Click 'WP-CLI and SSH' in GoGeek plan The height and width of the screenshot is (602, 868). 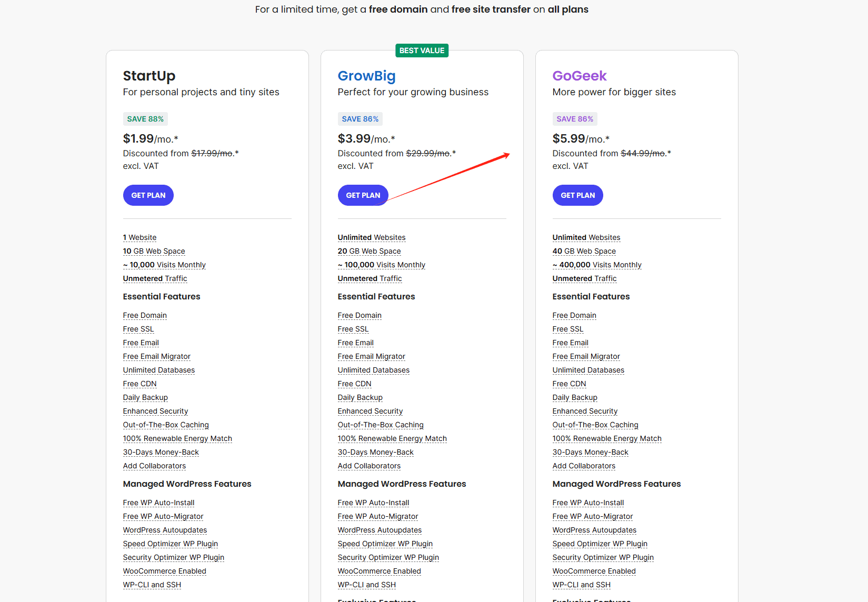point(582,585)
